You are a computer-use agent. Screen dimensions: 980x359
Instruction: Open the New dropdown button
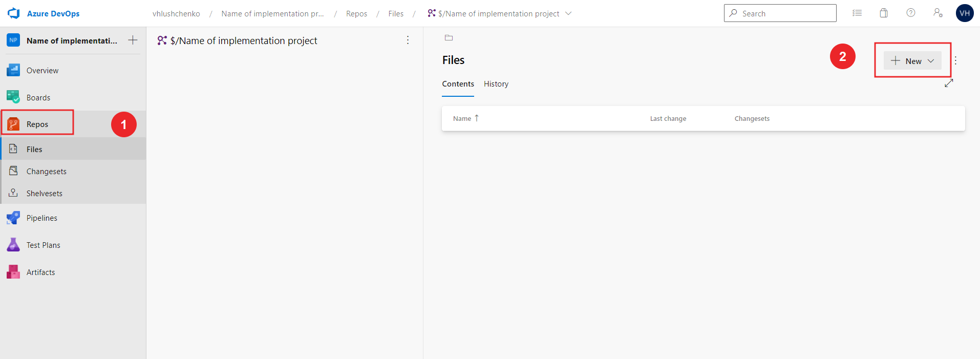click(x=912, y=61)
